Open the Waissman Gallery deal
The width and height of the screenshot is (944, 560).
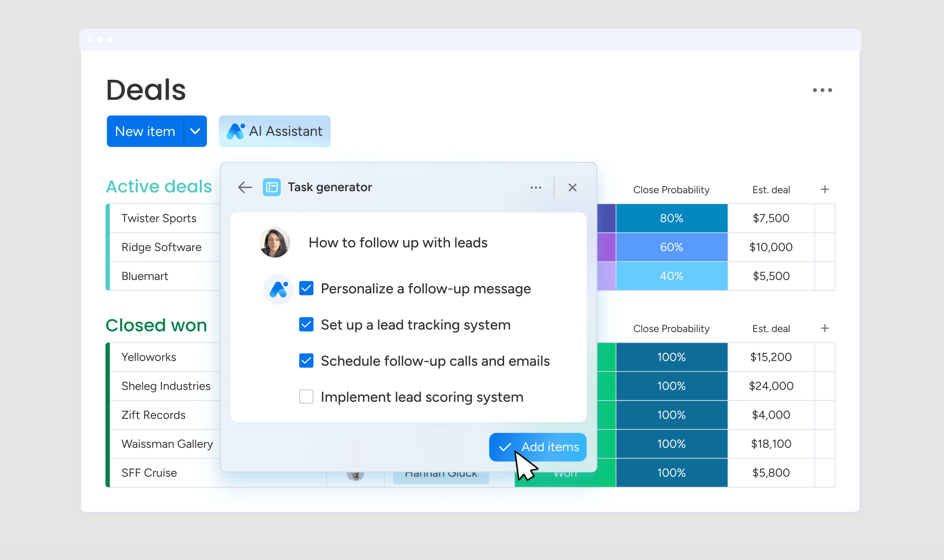(167, 444)
